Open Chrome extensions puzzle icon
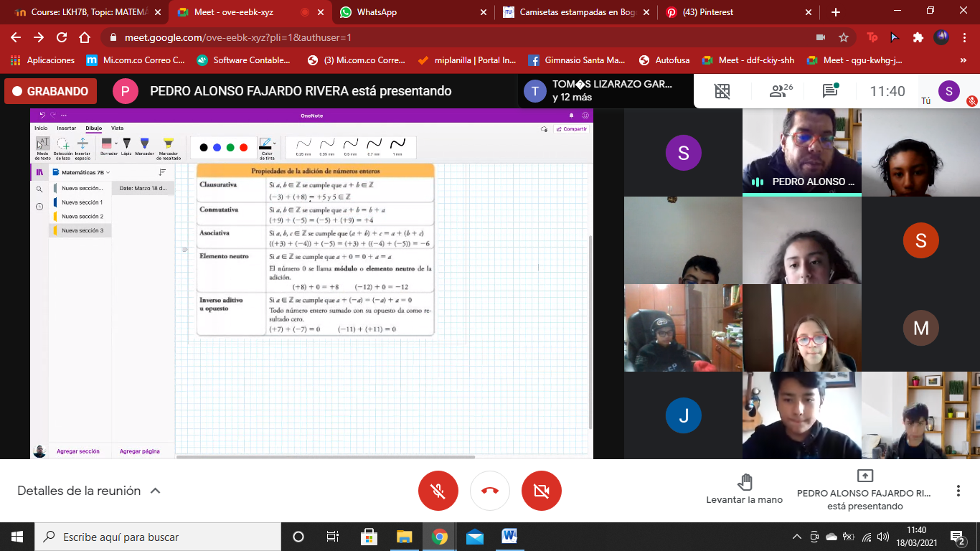Image resolution: width=980 pixels, height=551 pixels. (918, 37)
